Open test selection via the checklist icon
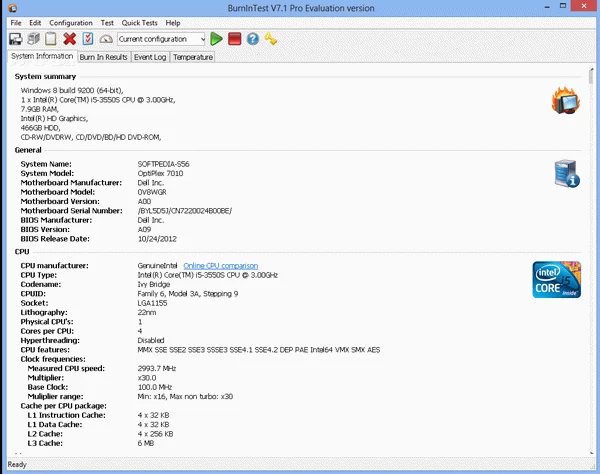The width and height of the screenshot is (600, 474). point(88,39)
